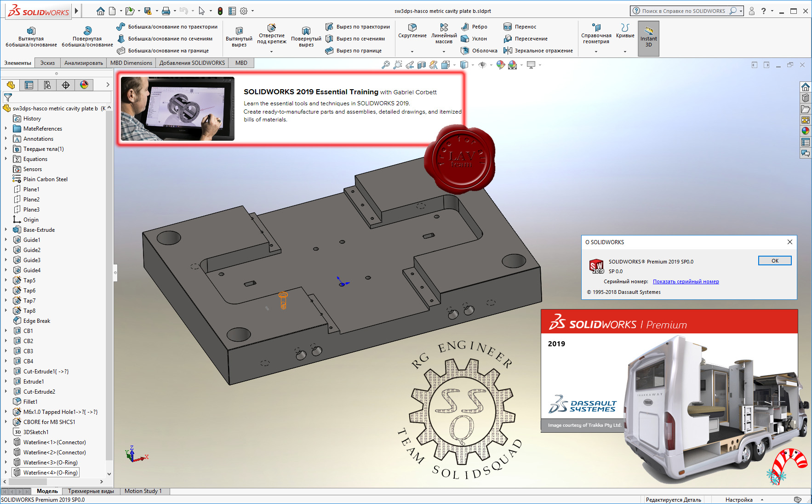Open the FeatureManager design tree tab
The image size is (812, 504).
click(11, 85)
